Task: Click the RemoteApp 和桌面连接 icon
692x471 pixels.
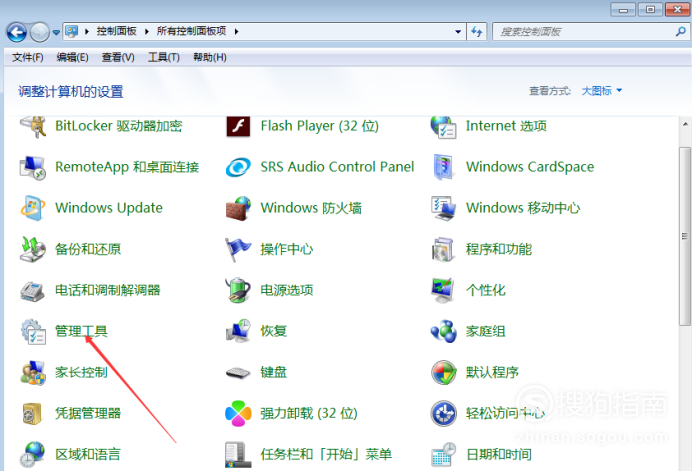Action: (33, 167)
